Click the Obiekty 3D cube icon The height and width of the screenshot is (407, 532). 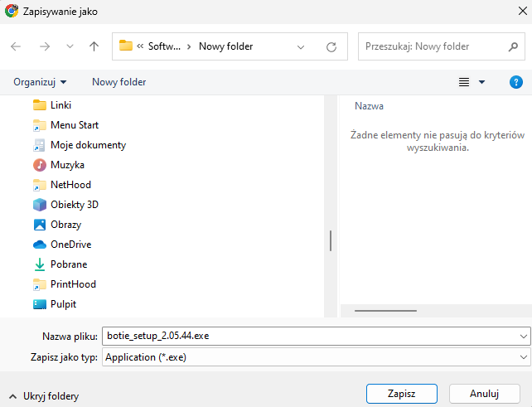(x=39, y=205)
